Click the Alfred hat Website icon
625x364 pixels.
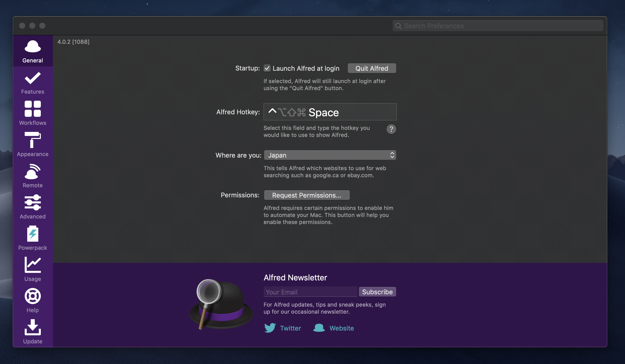point(319,328)
